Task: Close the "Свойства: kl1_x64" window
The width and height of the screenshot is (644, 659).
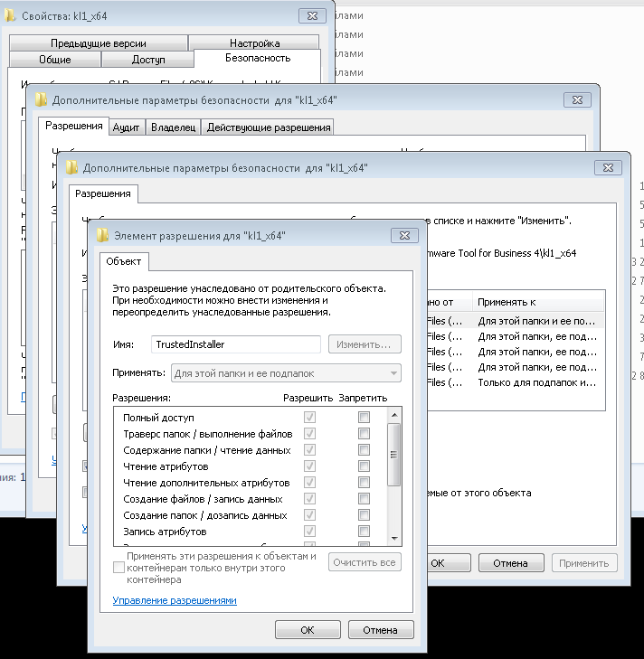Action: click(311, 15)
